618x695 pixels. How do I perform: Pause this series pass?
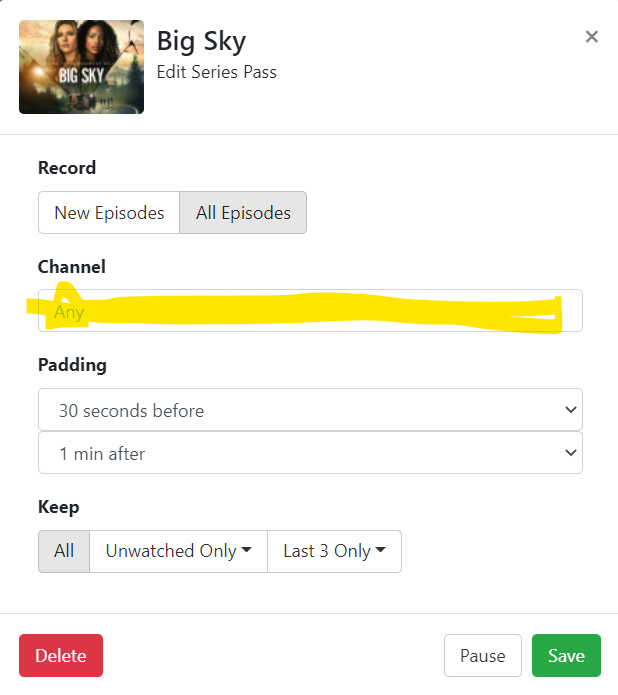[x=482, y=656]
